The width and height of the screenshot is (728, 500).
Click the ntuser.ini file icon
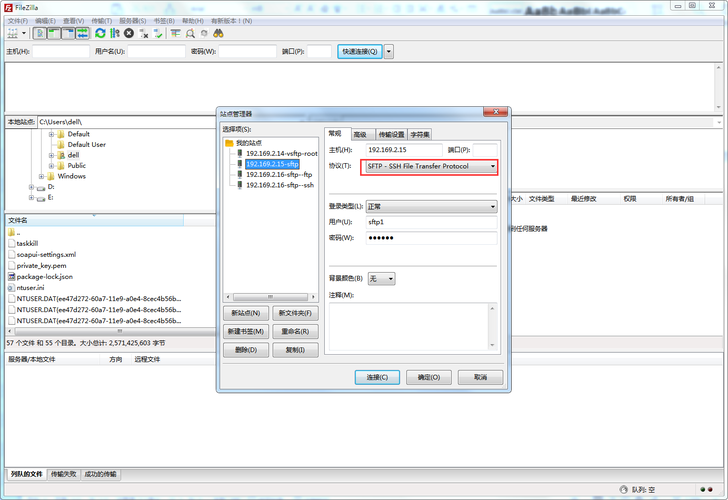(x=12, y=288)
